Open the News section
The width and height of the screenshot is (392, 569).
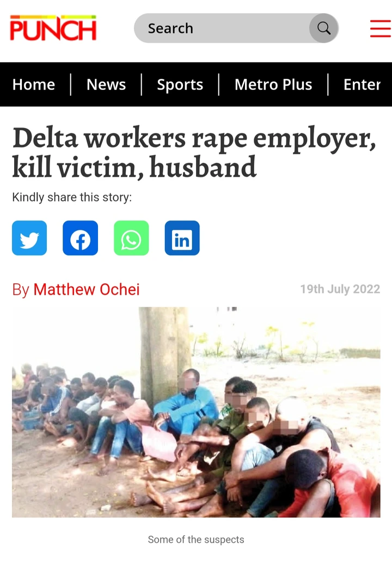click(x=106, y=84)
